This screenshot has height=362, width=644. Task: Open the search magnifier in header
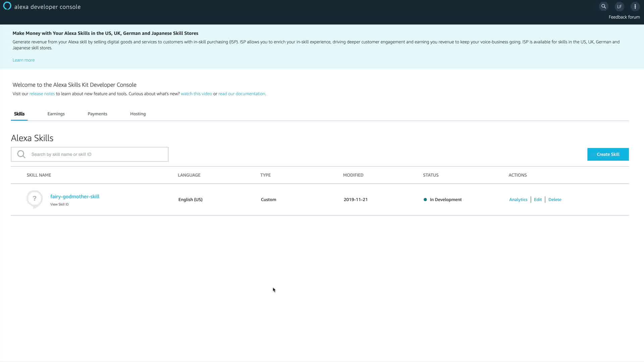coord(603,6)
